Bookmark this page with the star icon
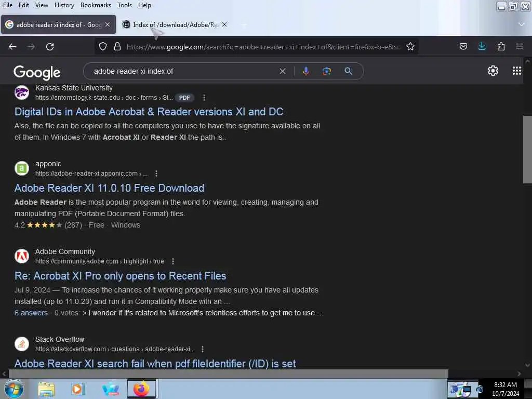 (x=410, y=46)
